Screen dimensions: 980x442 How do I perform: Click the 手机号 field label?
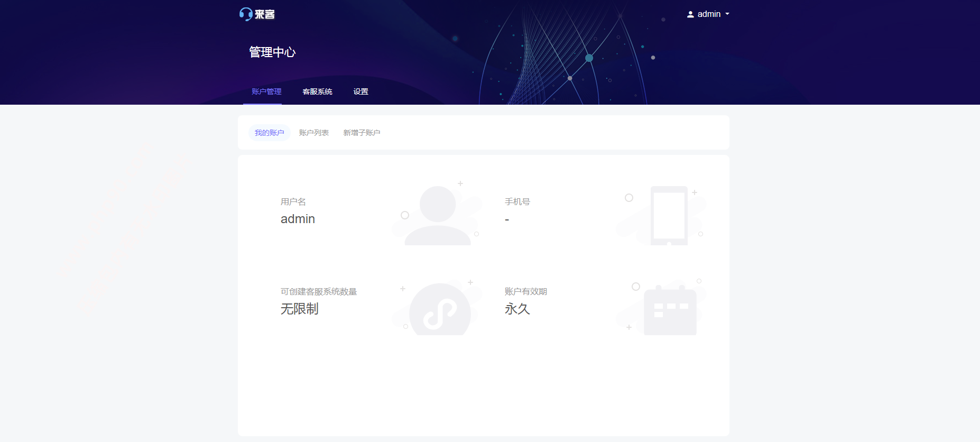517,201
